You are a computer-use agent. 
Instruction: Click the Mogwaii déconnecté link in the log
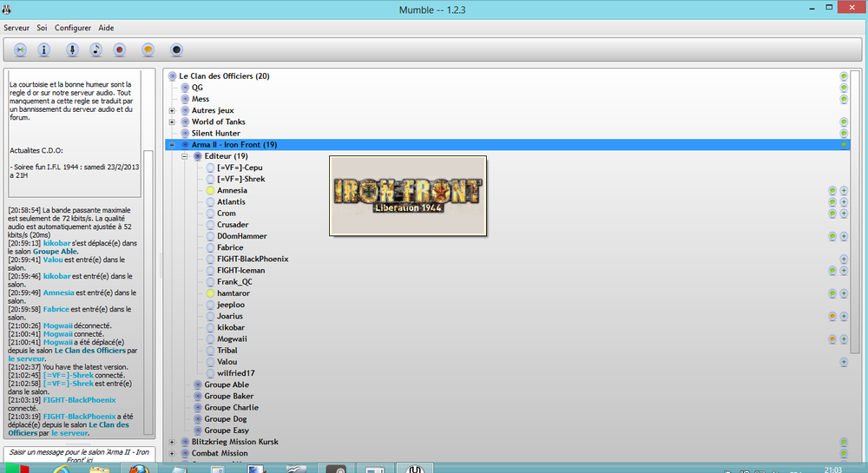[57, 325]
